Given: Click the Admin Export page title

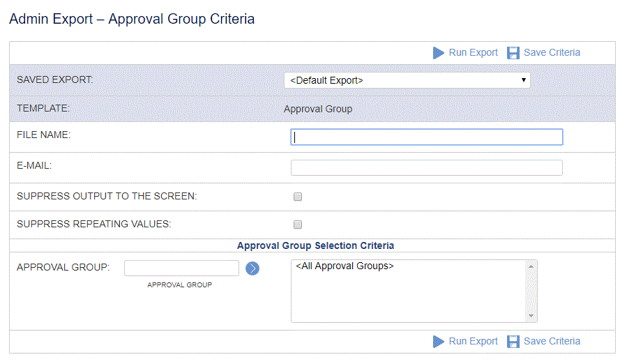Looking at the screenshot, I should [132, 20].
